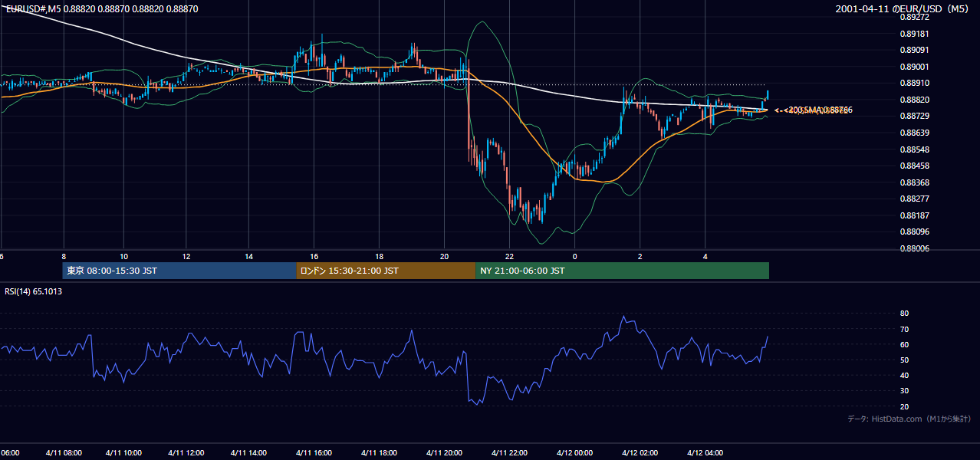
Task: Click price axis label 0.88458
Action: 914,166
